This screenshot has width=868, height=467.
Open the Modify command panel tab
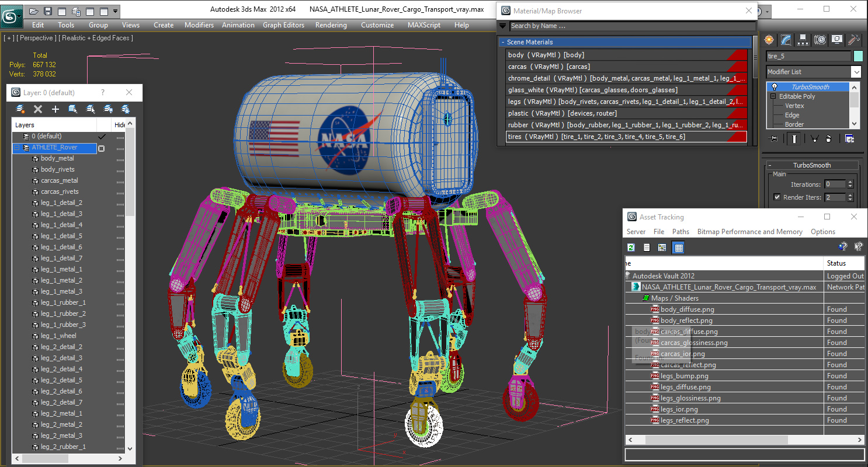coord(786,40)
